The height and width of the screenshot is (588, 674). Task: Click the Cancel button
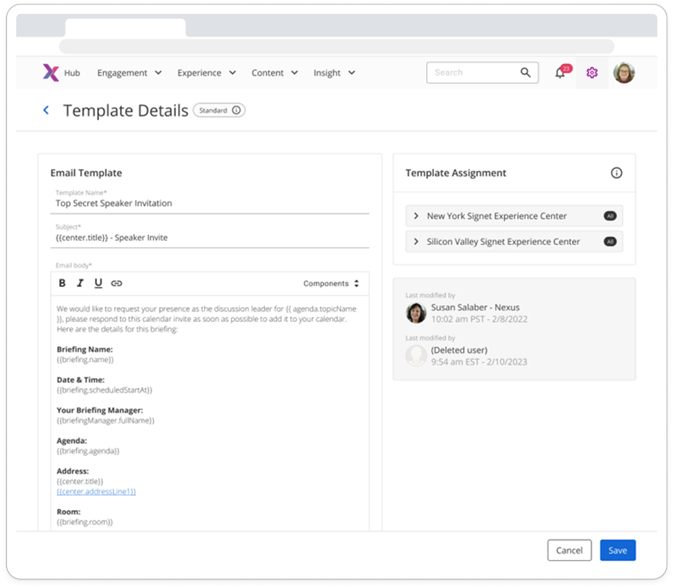pyautogui.click(x=569, y=550)
